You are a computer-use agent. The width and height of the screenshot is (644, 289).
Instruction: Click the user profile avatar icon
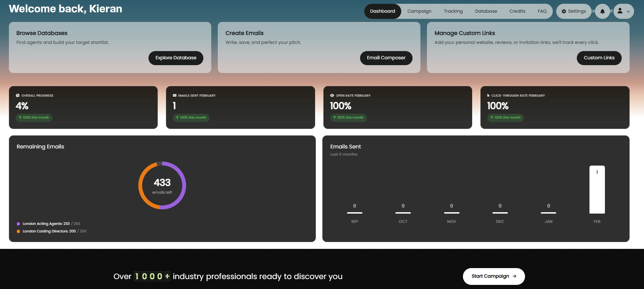(x=620, y=11)
